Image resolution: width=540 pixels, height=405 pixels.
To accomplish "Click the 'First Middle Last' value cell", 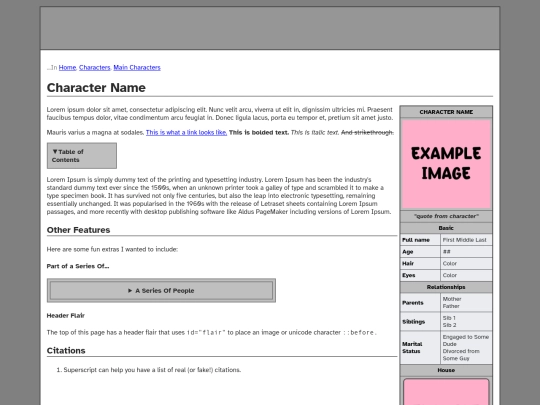I will [x=466, y=240].
